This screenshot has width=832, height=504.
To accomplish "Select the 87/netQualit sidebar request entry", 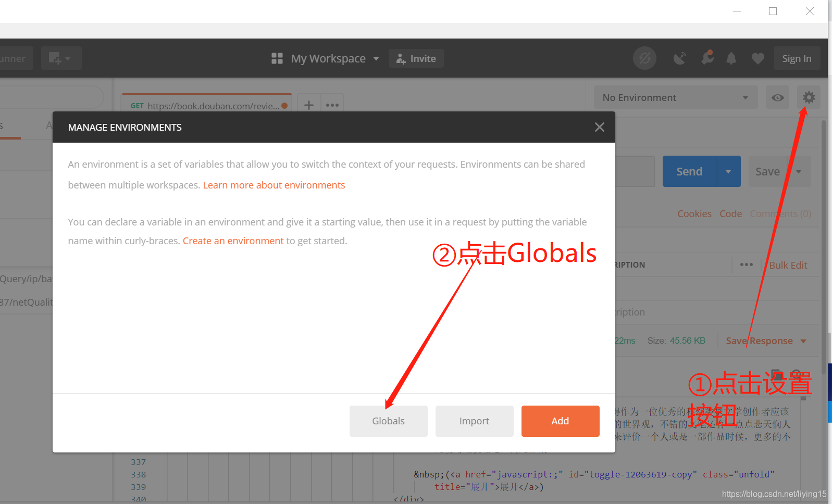I will coord(26,302).
